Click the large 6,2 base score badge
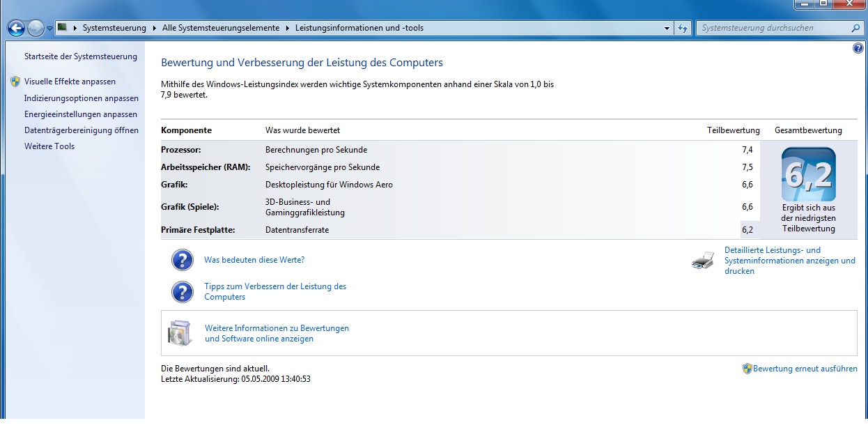 [808, 174]
